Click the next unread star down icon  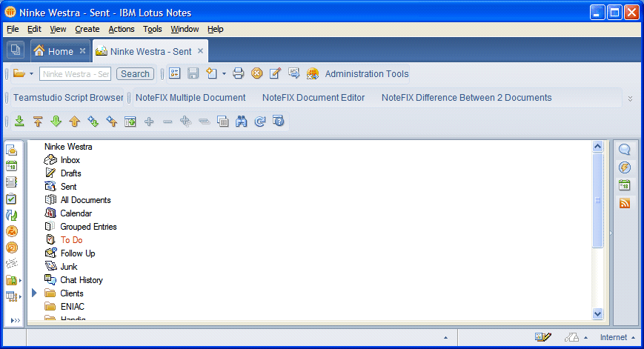click(x=93, y=121)
